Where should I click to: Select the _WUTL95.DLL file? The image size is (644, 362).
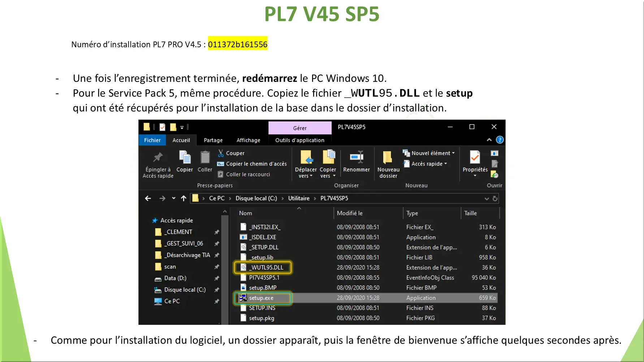267,268
